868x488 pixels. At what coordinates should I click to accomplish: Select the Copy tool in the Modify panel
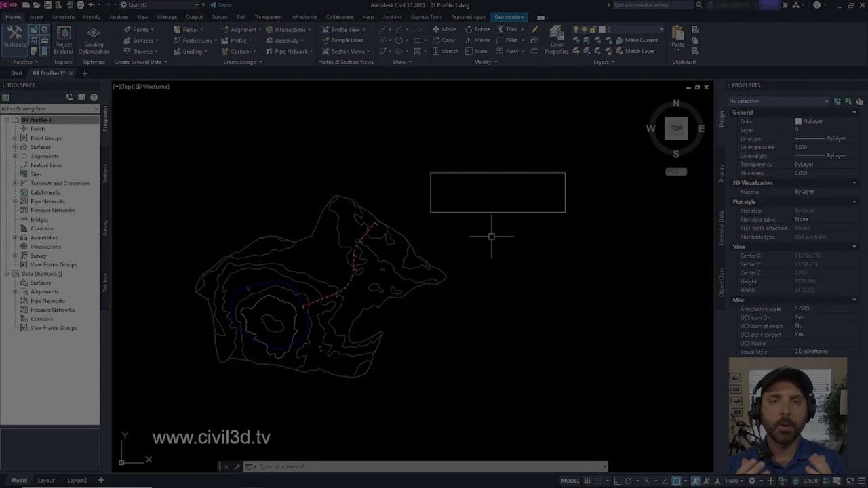[447, 40]
